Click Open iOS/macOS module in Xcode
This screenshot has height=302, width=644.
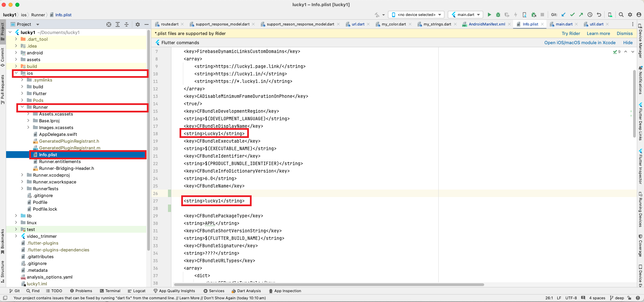click(x=580, y=42)
